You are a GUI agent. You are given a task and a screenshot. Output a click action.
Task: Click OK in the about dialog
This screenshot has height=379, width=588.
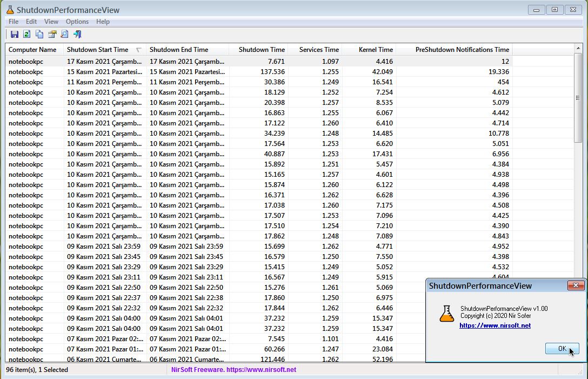click(x=562, y=349)
